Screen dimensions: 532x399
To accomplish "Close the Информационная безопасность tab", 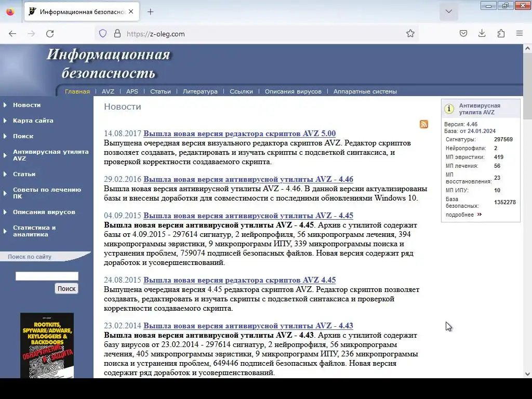I will 131,11.
